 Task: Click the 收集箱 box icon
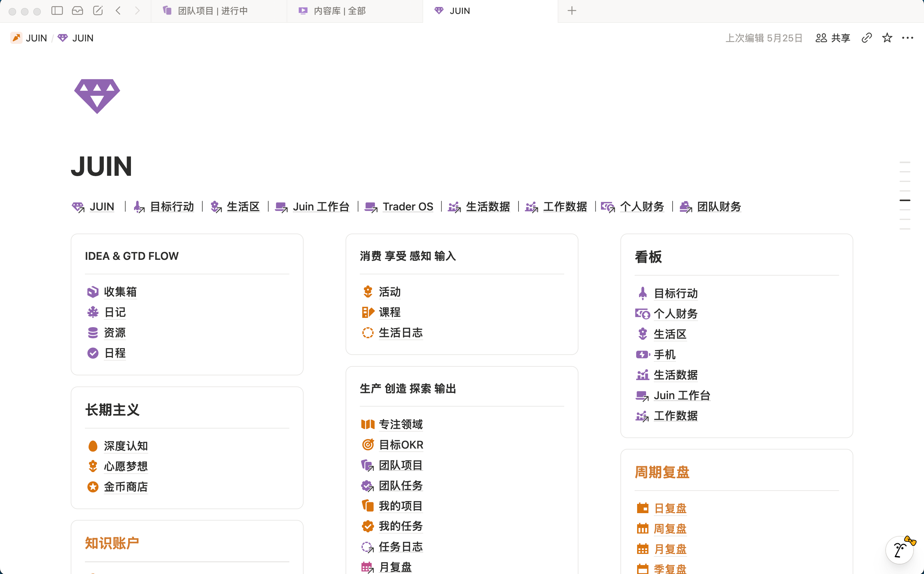[x=93, y=292]
